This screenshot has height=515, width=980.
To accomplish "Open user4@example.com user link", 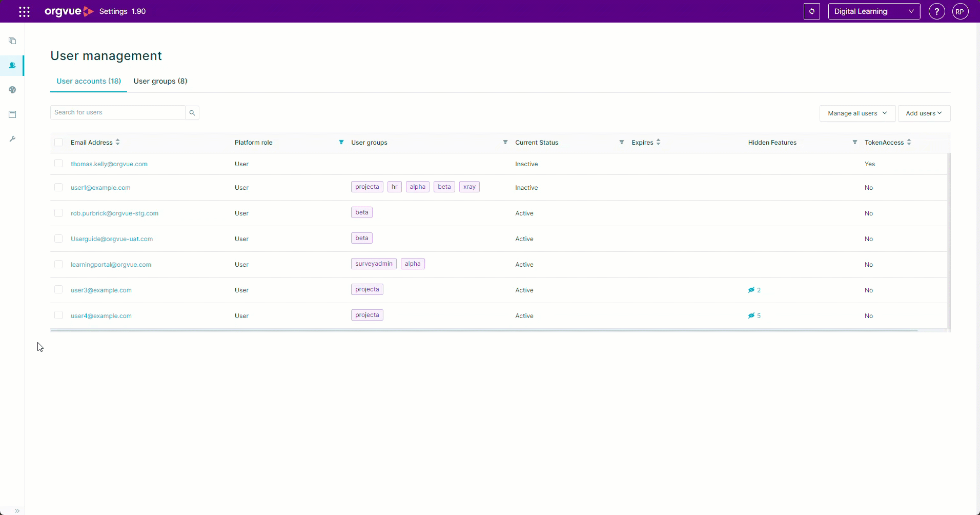I will pyautogui.click(x=101, y=316).
